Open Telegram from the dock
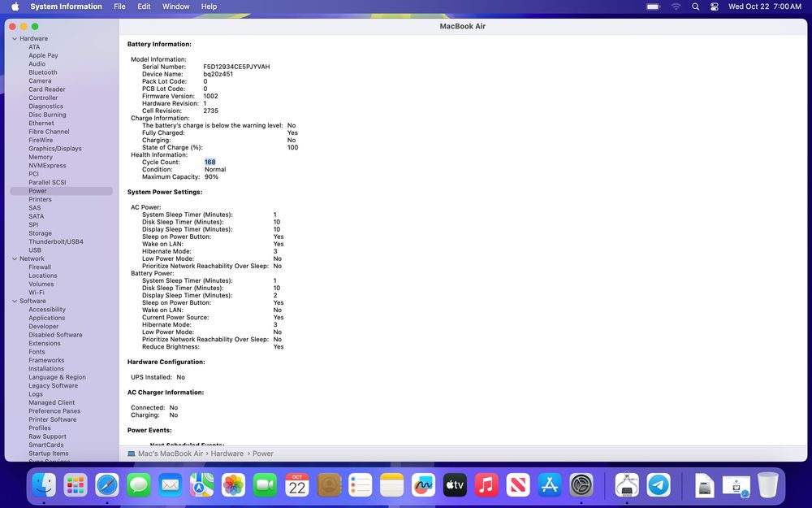Image resolution: width=812 pixels, height=508 pixels. point(659,486)
